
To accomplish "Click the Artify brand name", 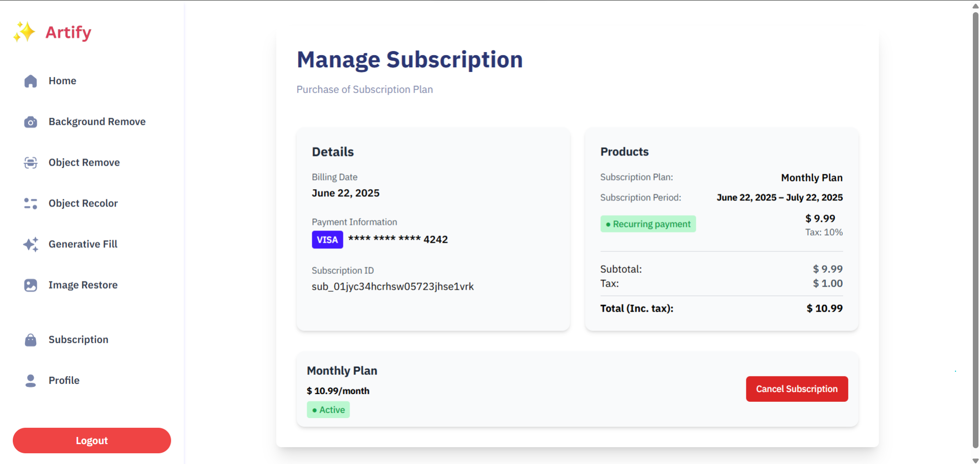I will click(68, 33).
